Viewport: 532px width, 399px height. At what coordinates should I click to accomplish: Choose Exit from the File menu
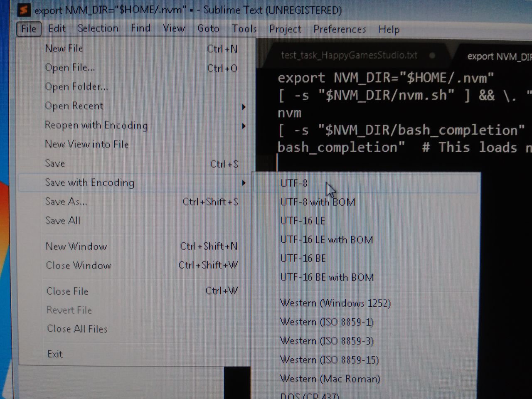[135, 354]
